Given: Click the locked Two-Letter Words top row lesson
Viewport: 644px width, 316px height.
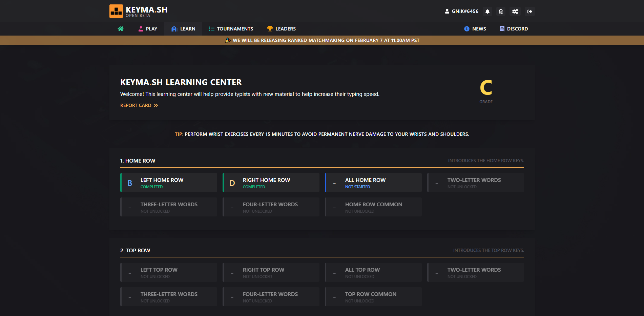Looking at the screenshot, I should tap(476, 272).
